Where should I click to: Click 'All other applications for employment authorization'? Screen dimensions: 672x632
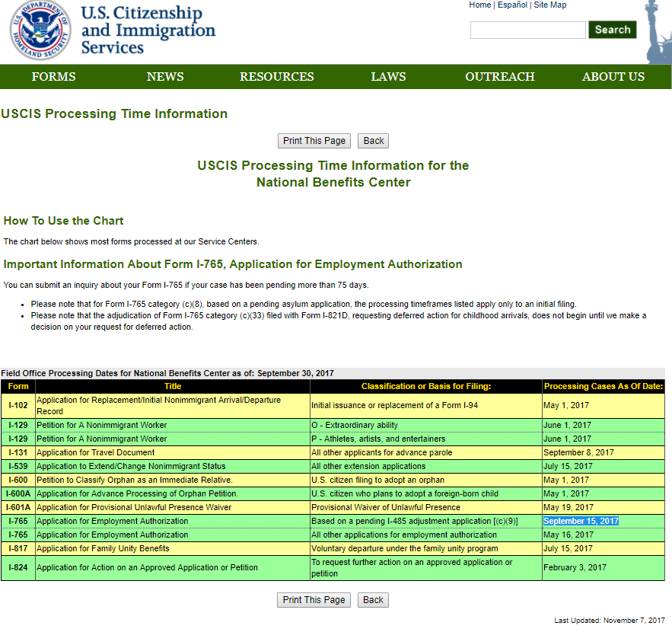pos(403,535)
